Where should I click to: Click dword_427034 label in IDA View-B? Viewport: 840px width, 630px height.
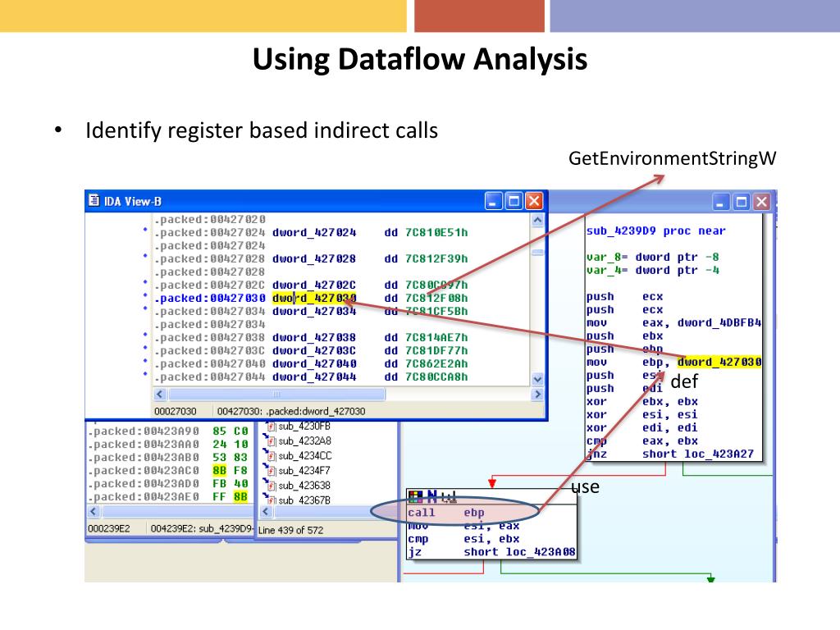(x=314, y=311)
